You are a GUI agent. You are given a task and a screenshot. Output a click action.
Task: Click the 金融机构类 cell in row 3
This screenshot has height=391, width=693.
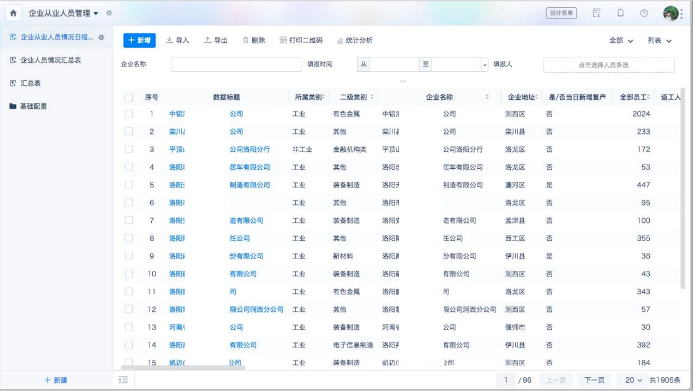click(x=350, y=149)
